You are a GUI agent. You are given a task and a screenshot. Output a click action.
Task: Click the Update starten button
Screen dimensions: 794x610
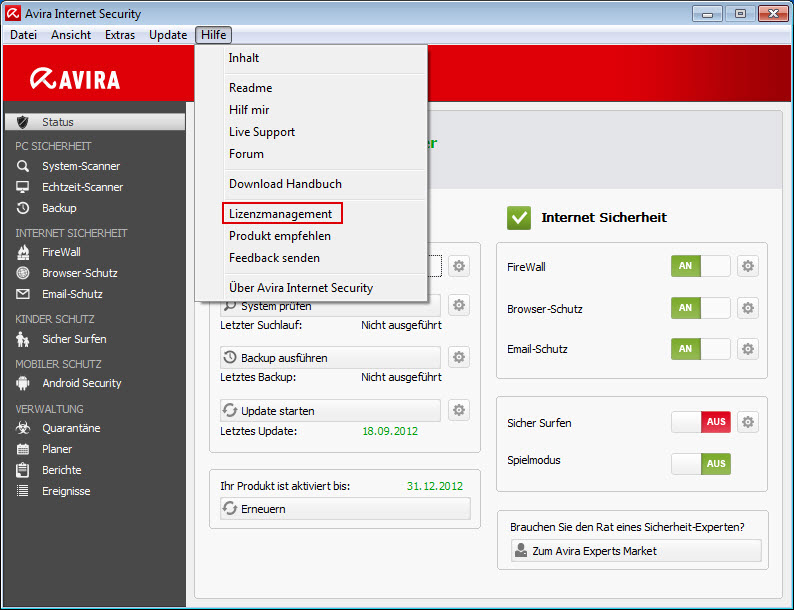coord(330,411)
